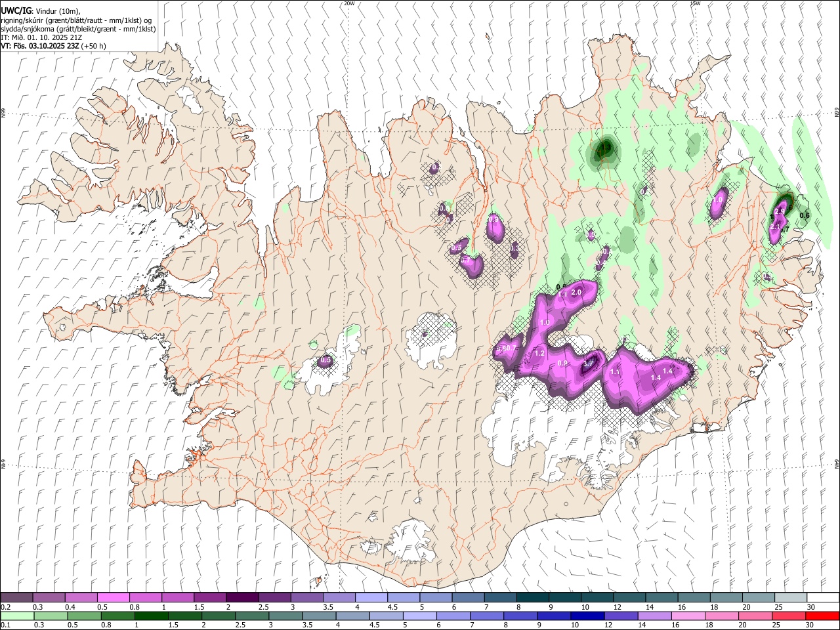Click the upper-scale swatch starting at 6

point(468,598)
